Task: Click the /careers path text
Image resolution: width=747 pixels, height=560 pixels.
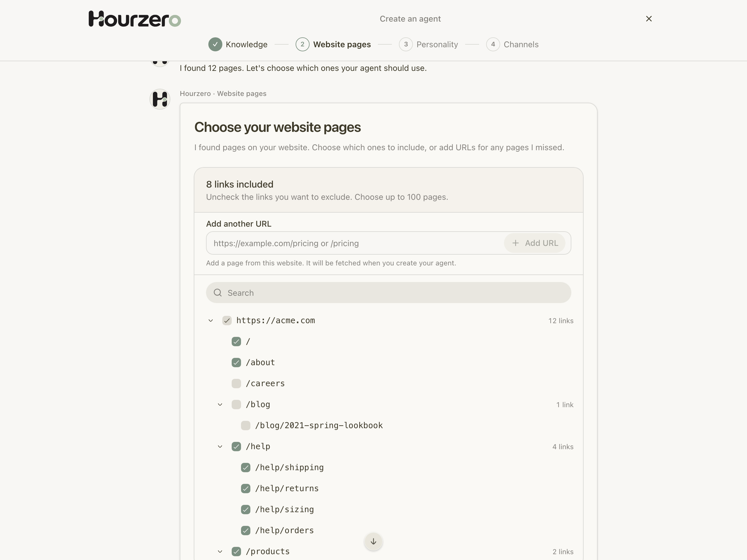Action: tap(266, 384)
